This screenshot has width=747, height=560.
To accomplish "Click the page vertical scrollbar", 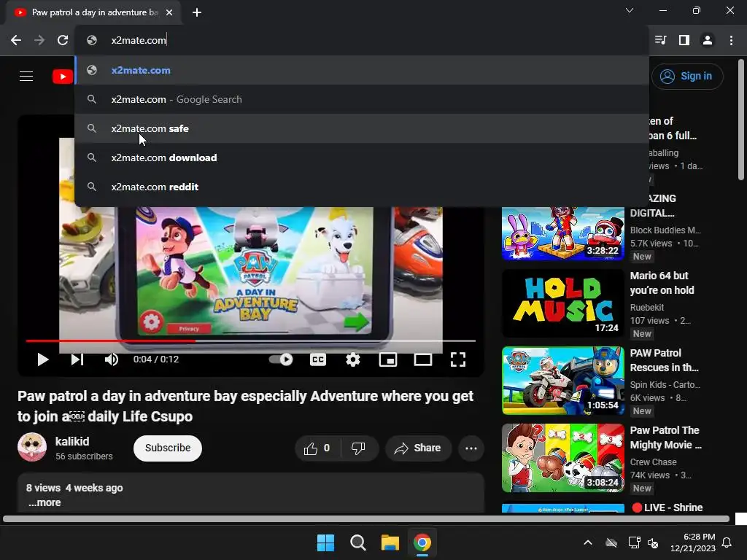I will [x=741, y=120].
